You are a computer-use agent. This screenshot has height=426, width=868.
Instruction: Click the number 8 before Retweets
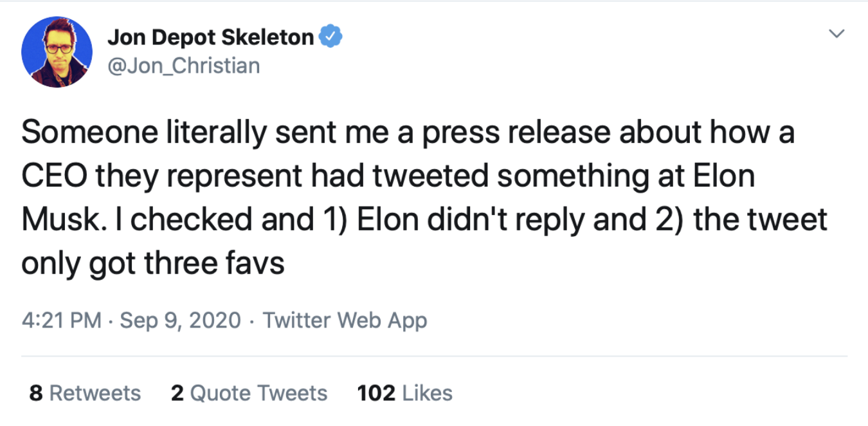coord(36,393)
